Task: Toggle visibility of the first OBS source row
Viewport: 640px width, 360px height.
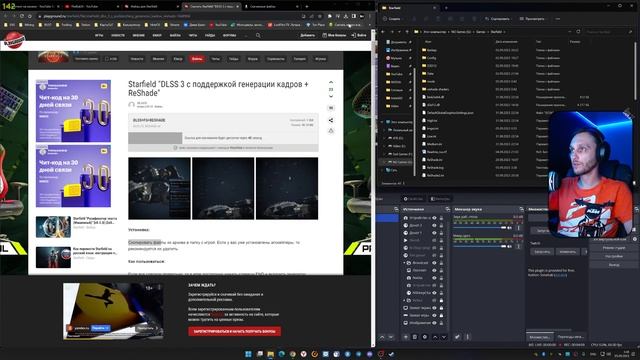Action: tap(434, 218)
